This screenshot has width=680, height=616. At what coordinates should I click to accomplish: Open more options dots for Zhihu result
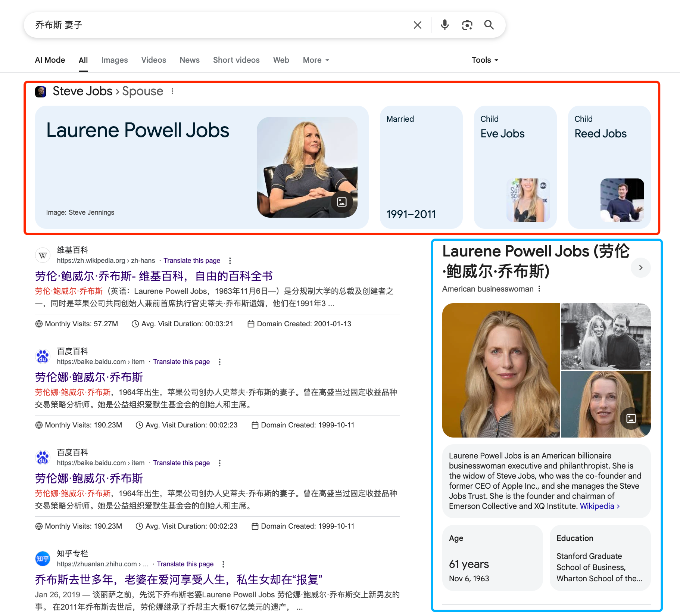click(x=223, y=564)
